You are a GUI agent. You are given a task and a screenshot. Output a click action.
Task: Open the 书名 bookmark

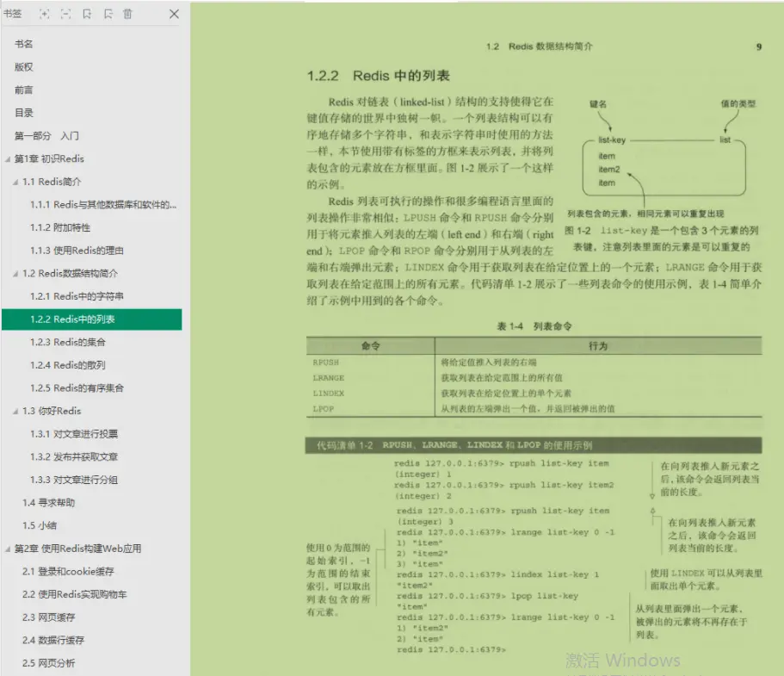coord(23,44)
